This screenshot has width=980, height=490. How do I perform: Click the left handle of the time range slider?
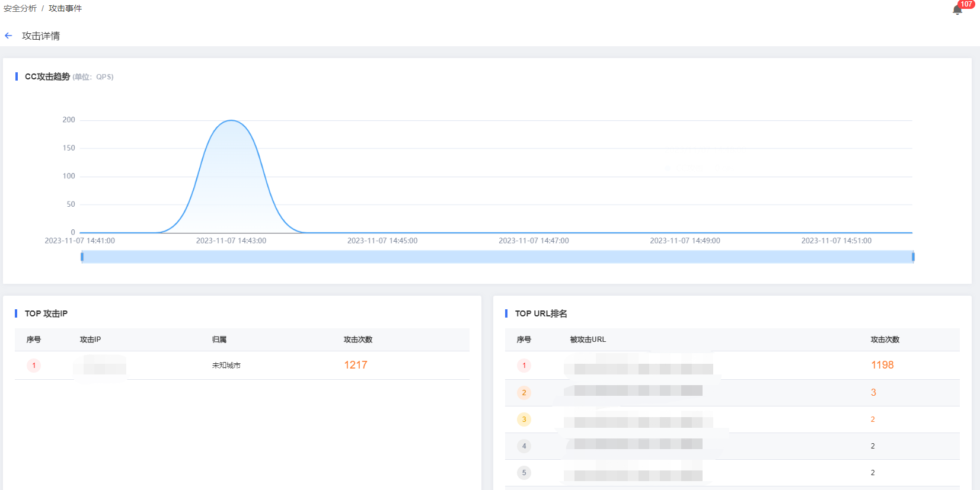pos(82,257)
